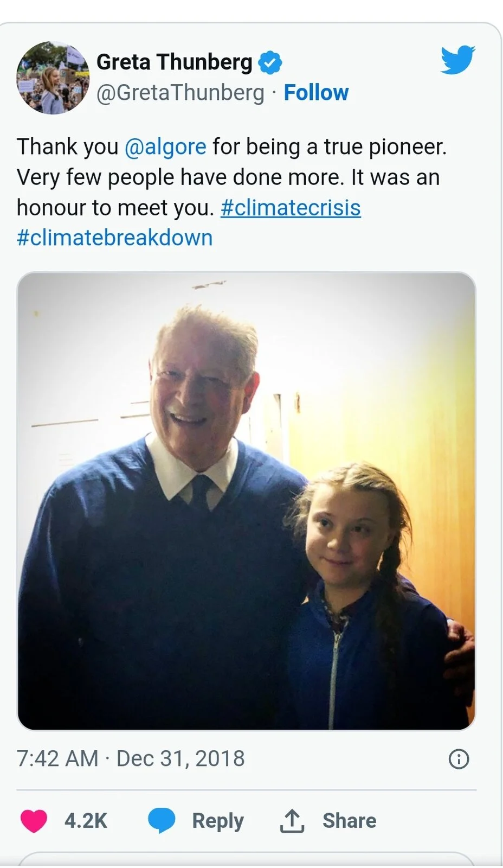Click the Greta Thunberg display name
Image resolution: width=503 pixels, height=868 pixels.
pos(174,62)
